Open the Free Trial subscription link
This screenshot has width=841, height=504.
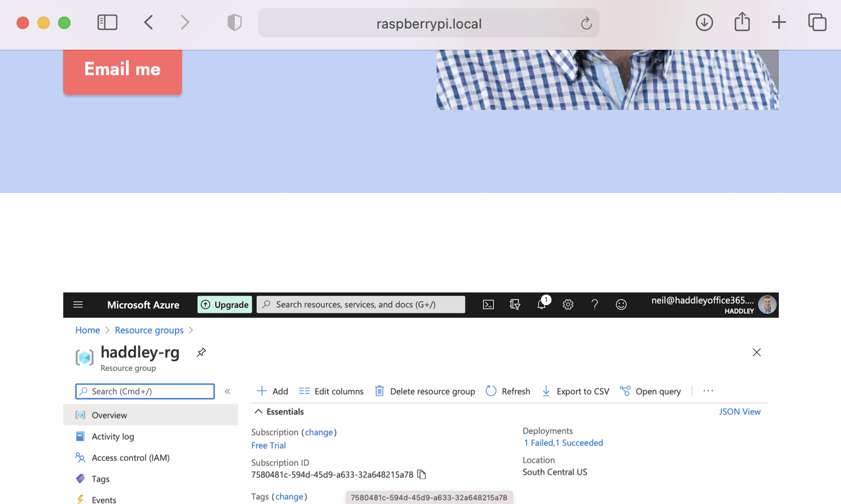tap(269, 445)
